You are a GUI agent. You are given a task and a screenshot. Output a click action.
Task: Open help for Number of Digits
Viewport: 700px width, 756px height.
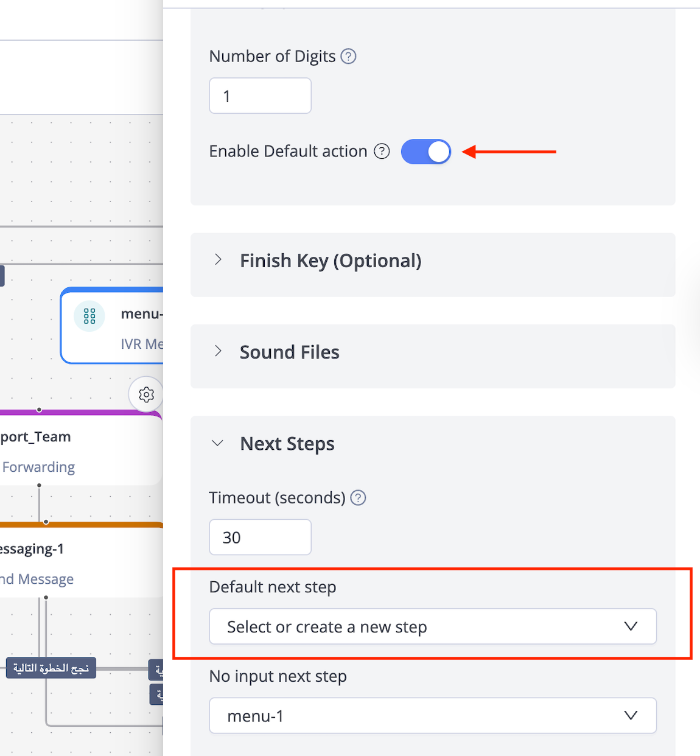(348, 57)
